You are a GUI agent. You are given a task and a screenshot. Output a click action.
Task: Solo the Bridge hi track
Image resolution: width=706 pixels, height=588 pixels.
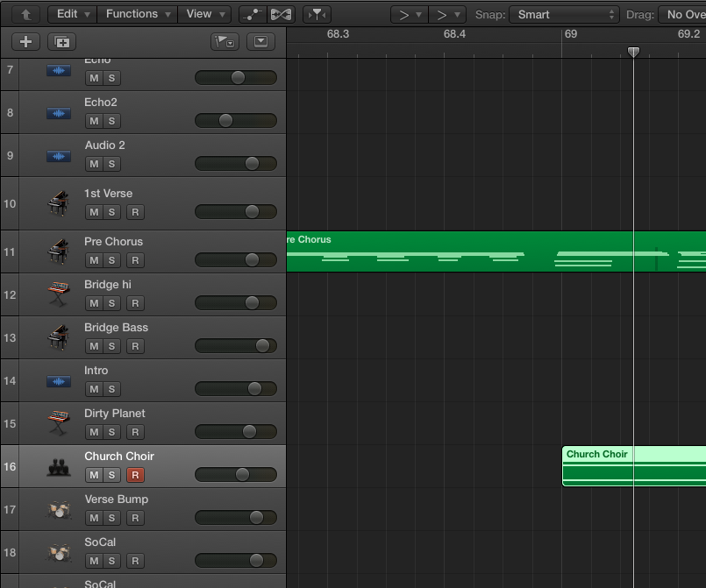pos(111,304)
